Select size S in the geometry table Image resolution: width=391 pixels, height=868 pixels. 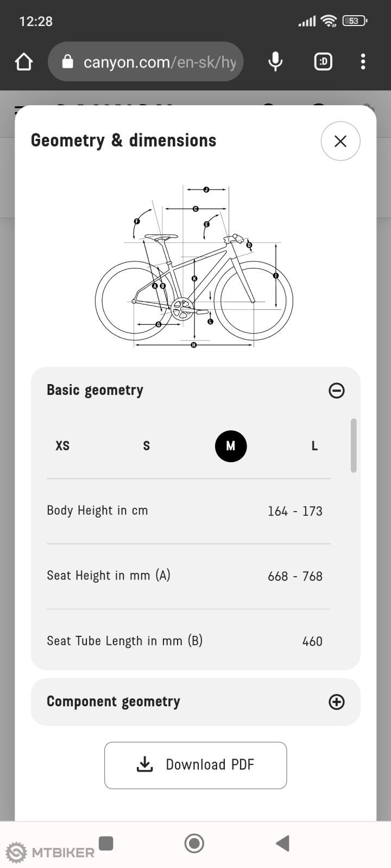click(x=146, y=446)
